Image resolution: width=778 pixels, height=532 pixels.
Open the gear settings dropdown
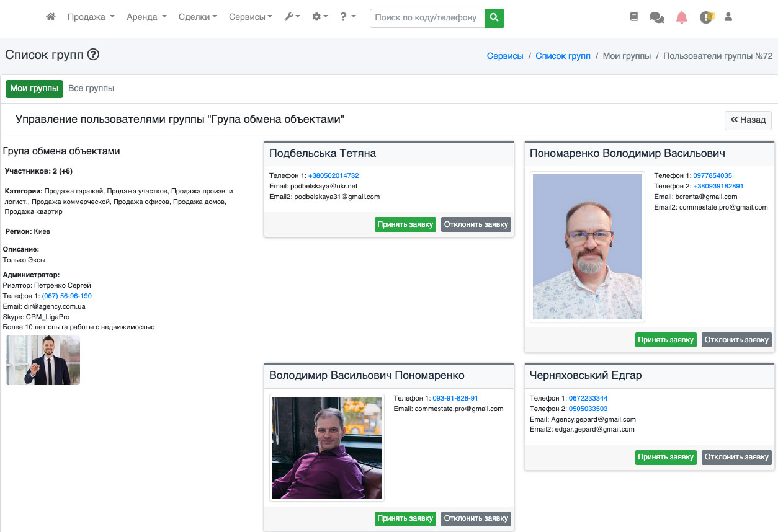tap(320, 17)
